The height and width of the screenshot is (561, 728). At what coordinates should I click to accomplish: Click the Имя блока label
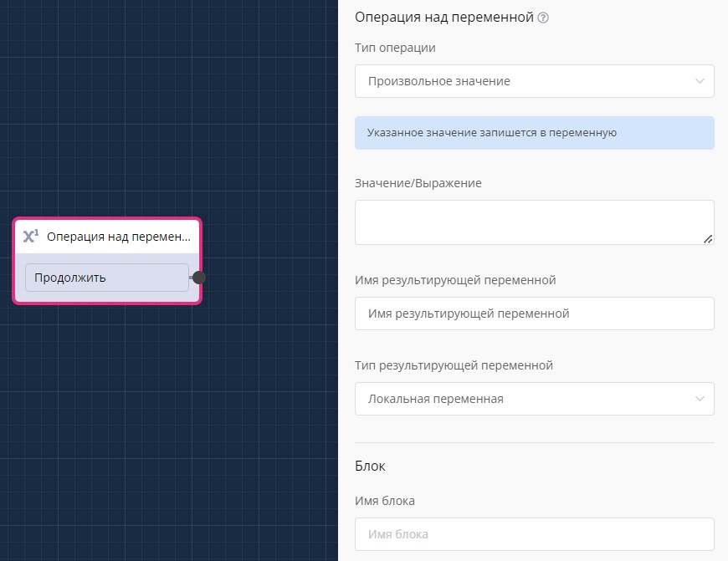pyautogui.click(x=385, y=501)
